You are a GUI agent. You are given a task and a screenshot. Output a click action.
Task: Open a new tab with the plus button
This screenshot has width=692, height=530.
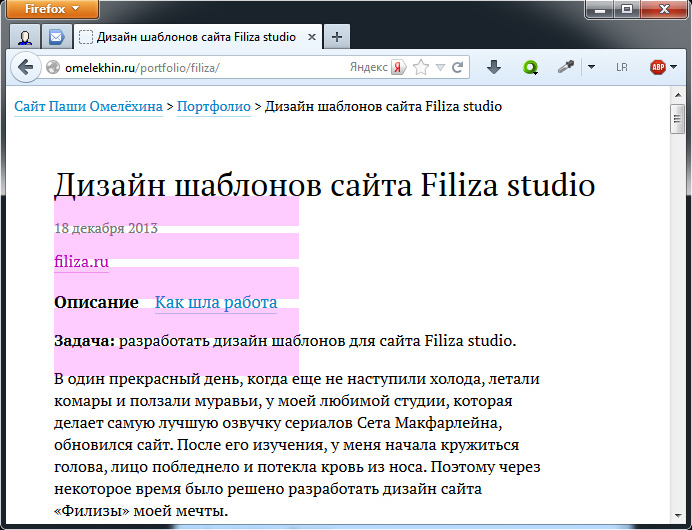[337, 37]
